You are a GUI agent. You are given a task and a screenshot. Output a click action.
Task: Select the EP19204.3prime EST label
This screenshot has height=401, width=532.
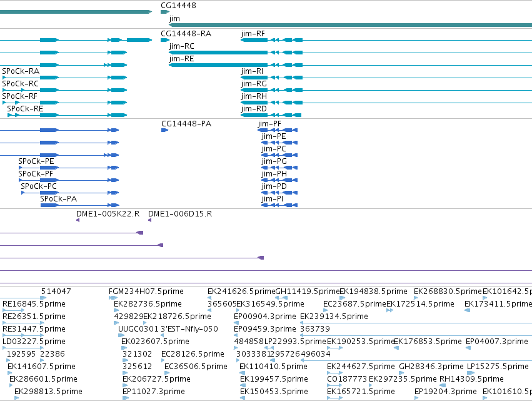[446, 392]
